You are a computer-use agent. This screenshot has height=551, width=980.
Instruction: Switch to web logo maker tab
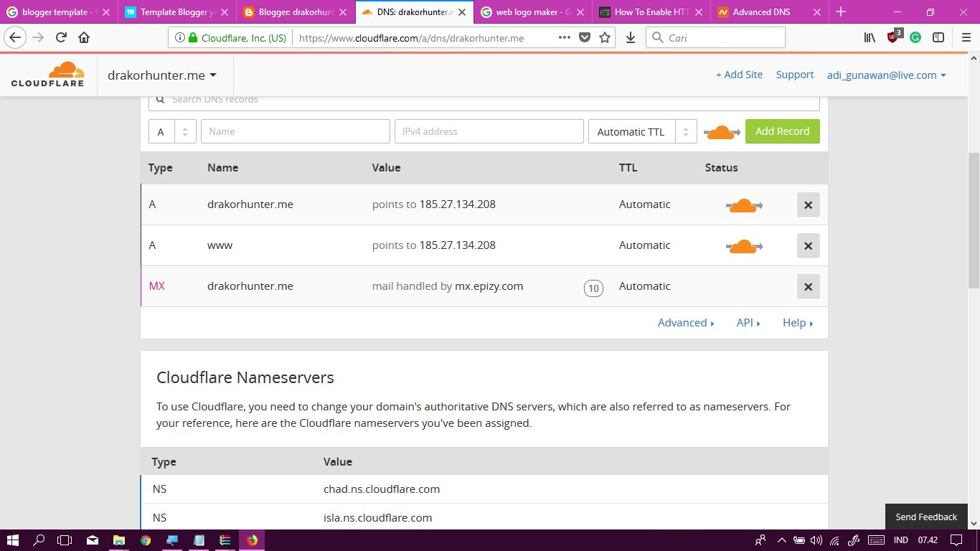(x=532, y=11)
